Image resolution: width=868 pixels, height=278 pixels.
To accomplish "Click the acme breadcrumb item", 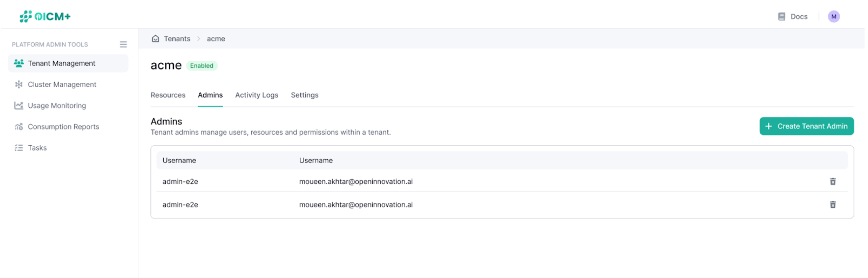I will click(x=216, y=39).
